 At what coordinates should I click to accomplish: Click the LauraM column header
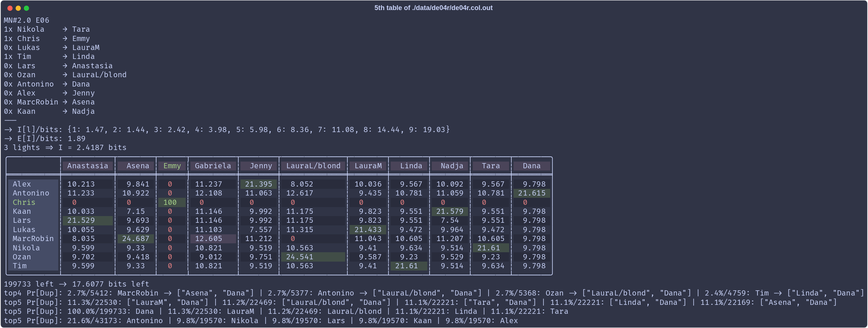tap(368, 166)
